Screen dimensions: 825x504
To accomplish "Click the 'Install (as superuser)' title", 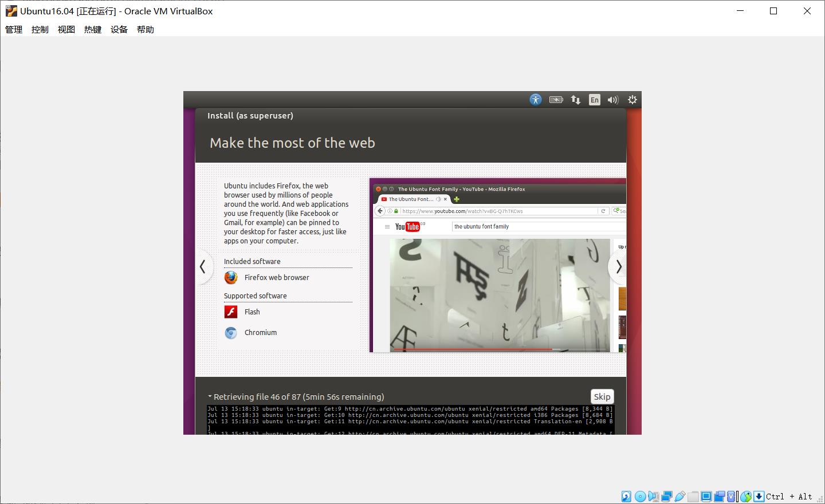I will pos(250,115).
